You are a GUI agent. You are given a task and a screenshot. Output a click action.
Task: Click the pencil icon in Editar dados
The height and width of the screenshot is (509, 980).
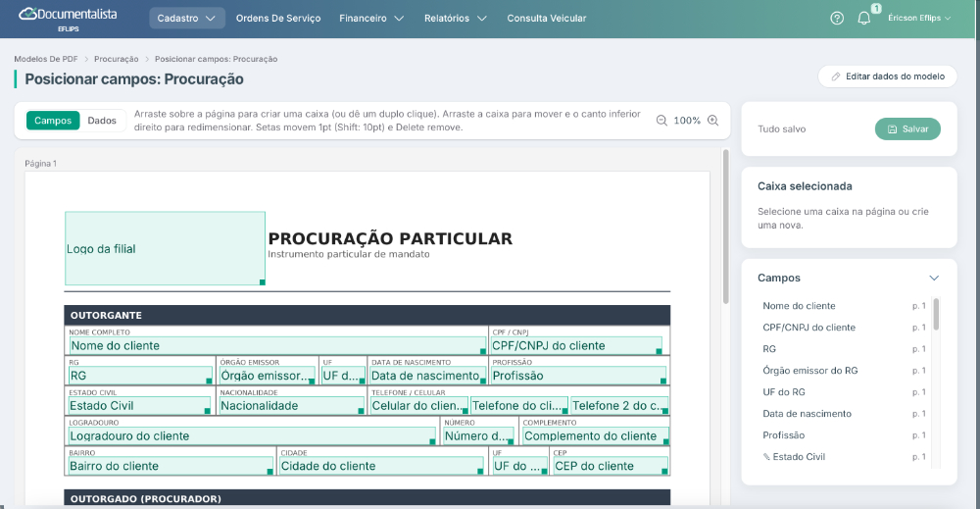[836, 76]
